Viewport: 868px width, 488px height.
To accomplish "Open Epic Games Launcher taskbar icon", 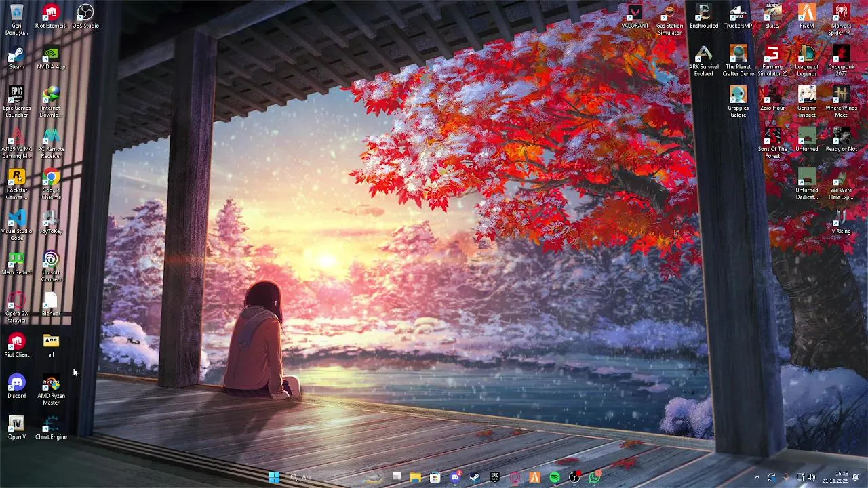I will coord(495,477).
